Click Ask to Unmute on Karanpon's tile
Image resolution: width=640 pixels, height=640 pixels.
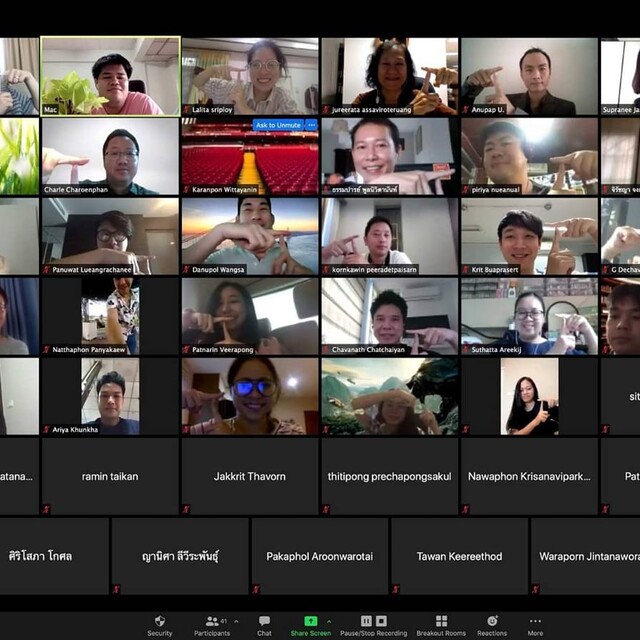(278, 125)
